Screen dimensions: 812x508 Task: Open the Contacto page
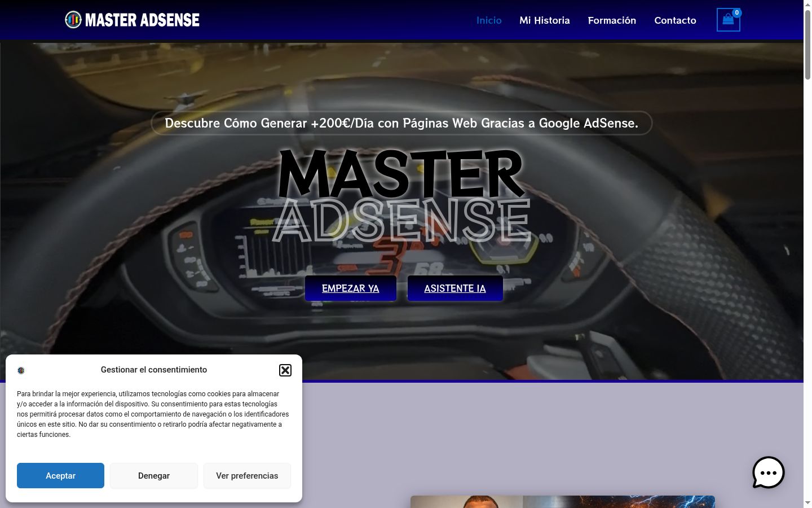(675, 20)
